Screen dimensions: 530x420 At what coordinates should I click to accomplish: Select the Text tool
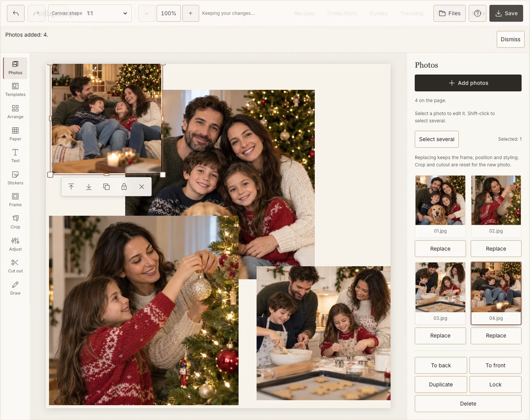15,156
